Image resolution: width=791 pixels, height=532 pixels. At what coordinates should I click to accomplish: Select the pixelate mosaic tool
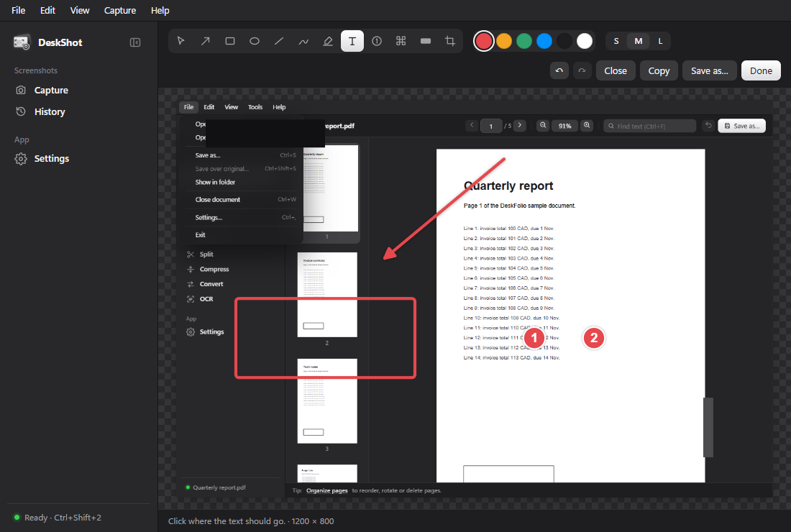tap(401, 42)
